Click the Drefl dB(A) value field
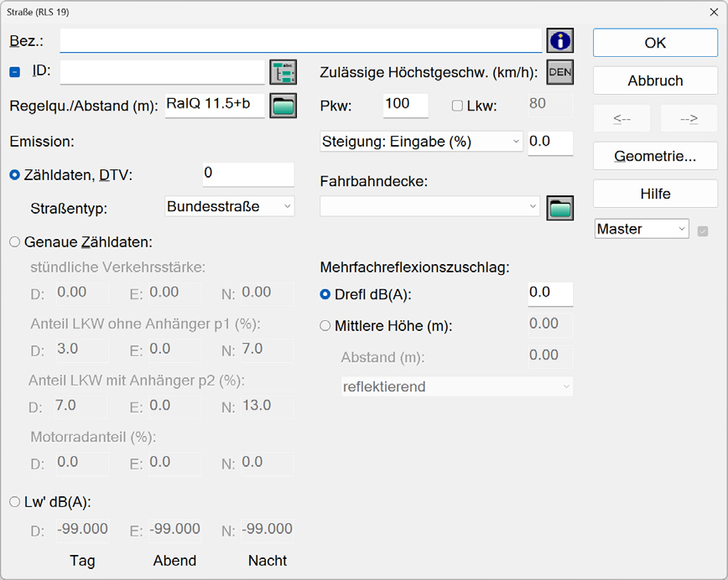The image size is (728, 580). 551,294
